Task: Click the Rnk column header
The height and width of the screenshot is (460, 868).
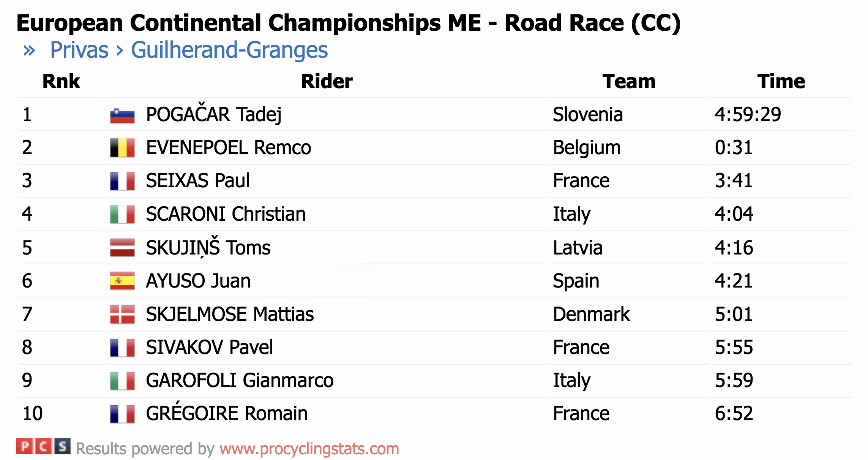Action: point(61,81)
